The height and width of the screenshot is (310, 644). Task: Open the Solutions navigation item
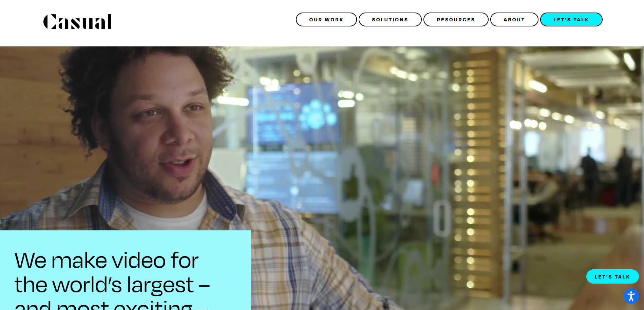click(x=390, y=20)
